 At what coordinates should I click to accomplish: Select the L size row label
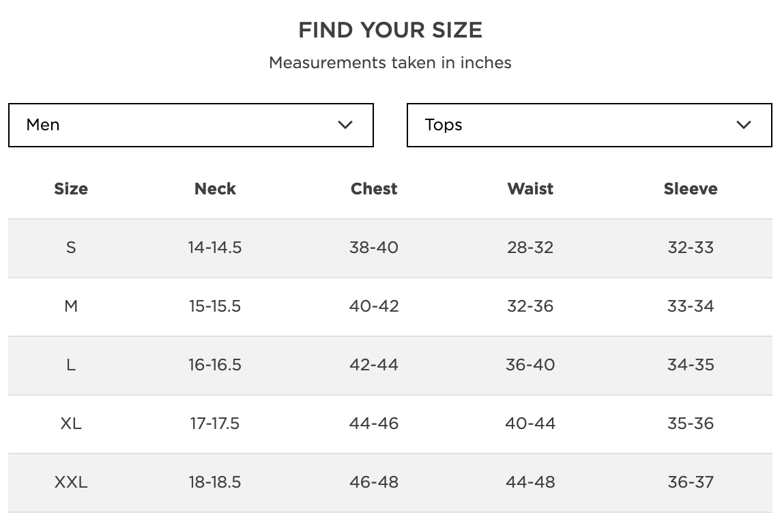(x=71, y=365)
